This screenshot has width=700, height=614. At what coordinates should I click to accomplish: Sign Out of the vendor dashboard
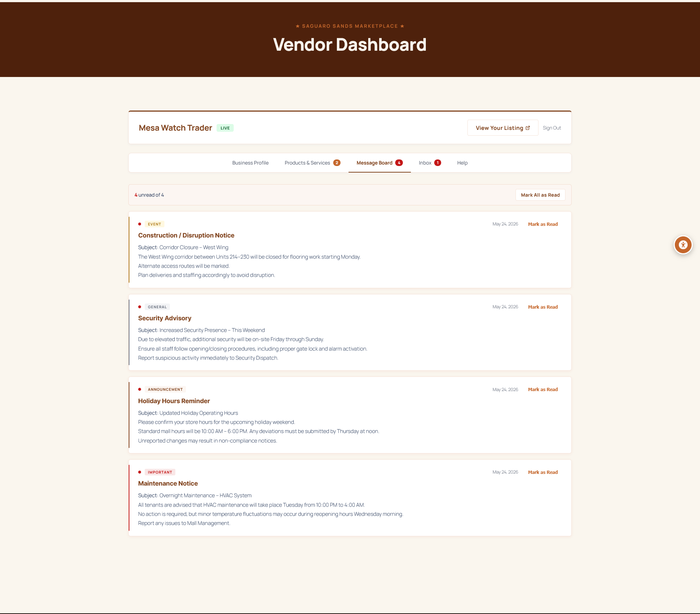point(552,128)
